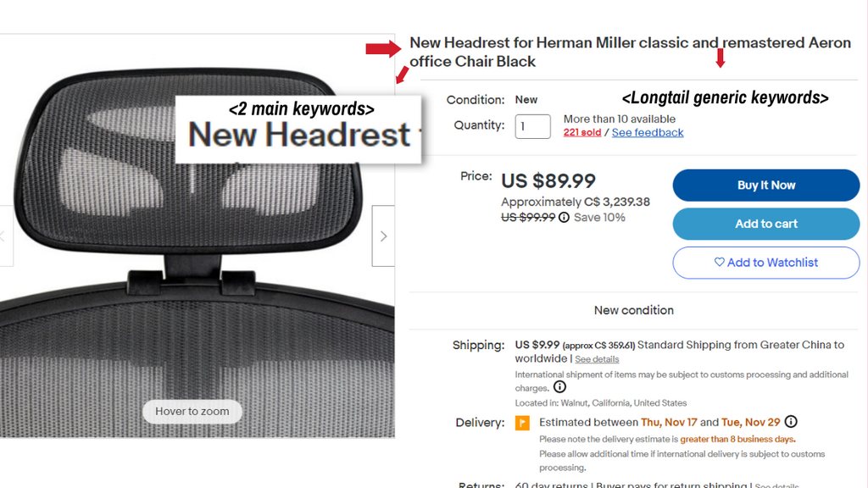Click the Add to cart button
Screen dimensions: 868x488
766,224
